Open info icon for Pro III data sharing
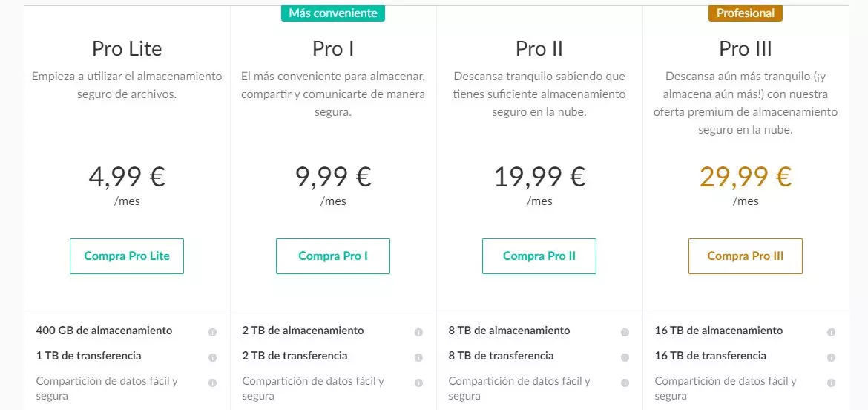 coord(831,383)
